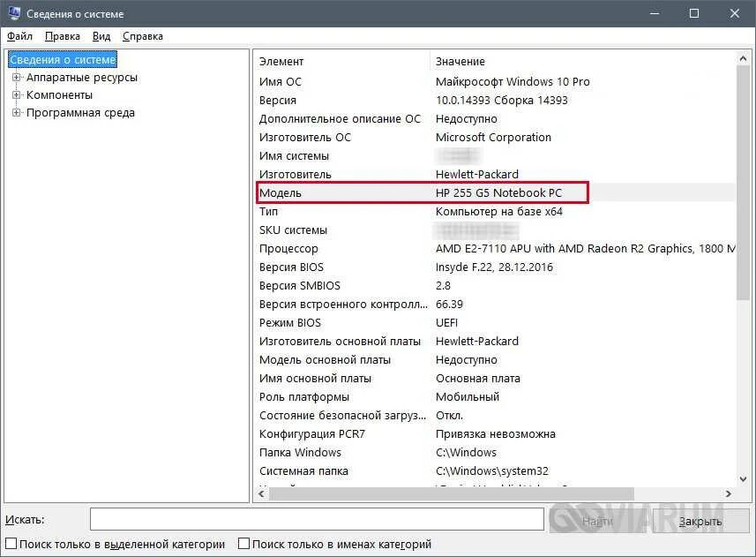Viewport: 756px width, 557px height.
Task: Click the Искать search input field
Action: pos(317,519)
